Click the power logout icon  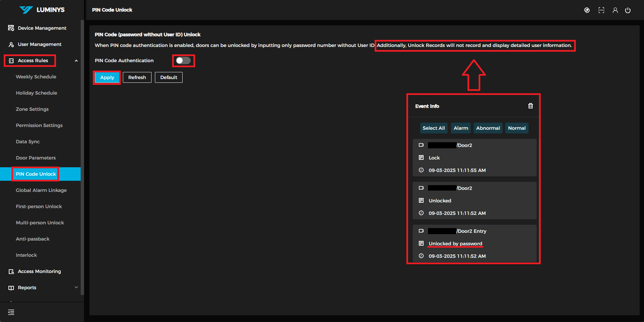click(627, 10)
